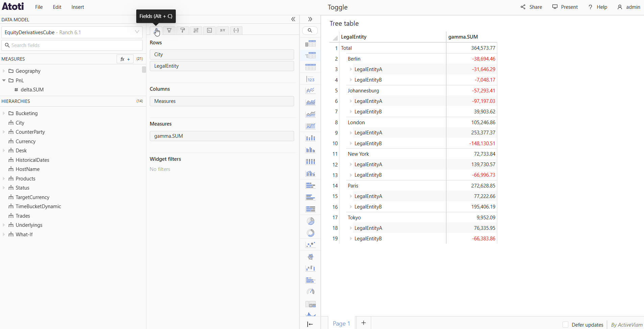
Task: Select the donut chart widget
Action: pos(310,233)
